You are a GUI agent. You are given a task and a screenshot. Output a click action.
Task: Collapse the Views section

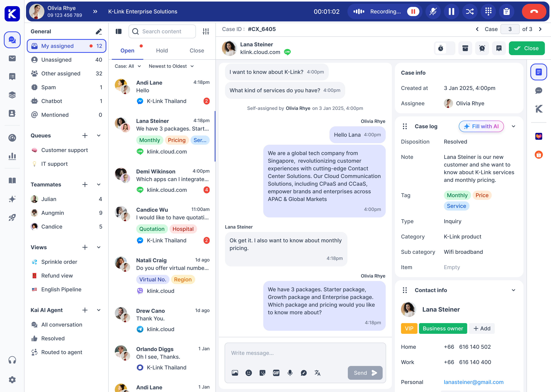[99, 247]
